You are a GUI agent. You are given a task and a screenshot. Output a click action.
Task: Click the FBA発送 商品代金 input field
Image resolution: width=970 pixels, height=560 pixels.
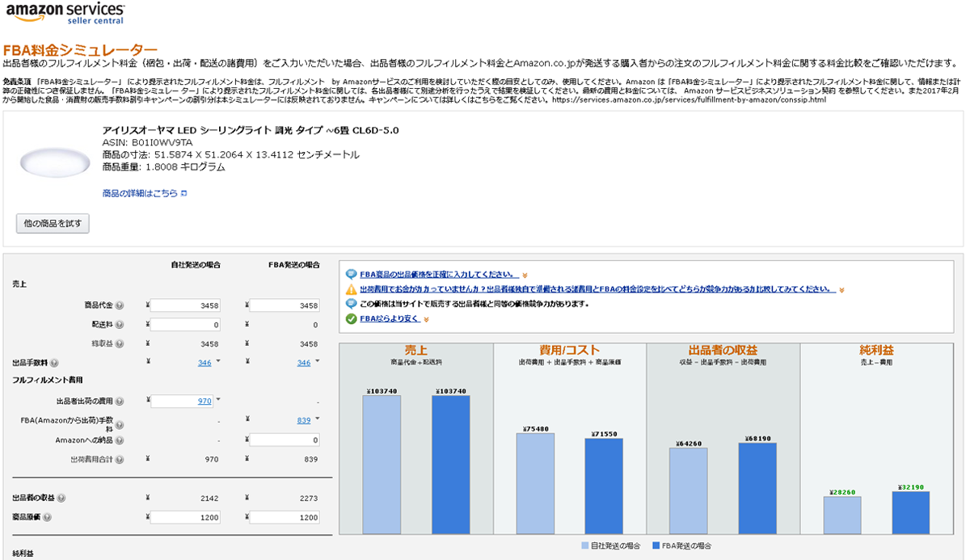point(285,305)
